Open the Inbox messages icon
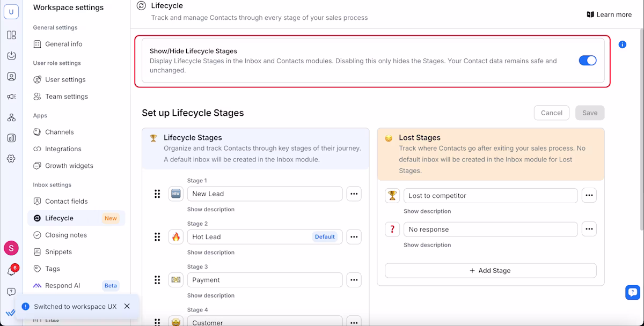Image resolution: width=644 pixels, height=326 pixels. coord(11,56)
